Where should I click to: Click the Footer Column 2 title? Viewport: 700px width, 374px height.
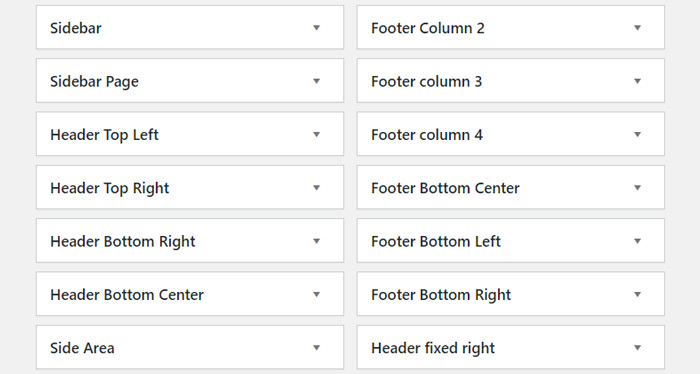tap(428, 28)
